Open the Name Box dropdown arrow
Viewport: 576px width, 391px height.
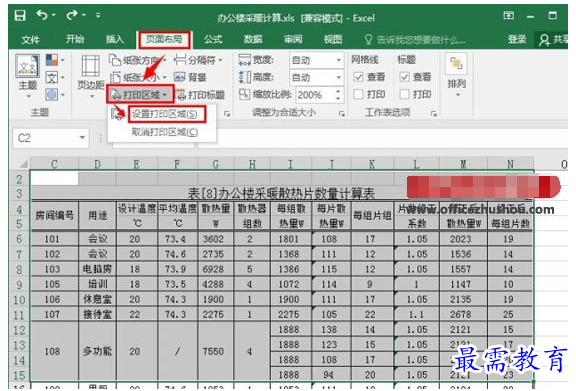click(82, 138)
